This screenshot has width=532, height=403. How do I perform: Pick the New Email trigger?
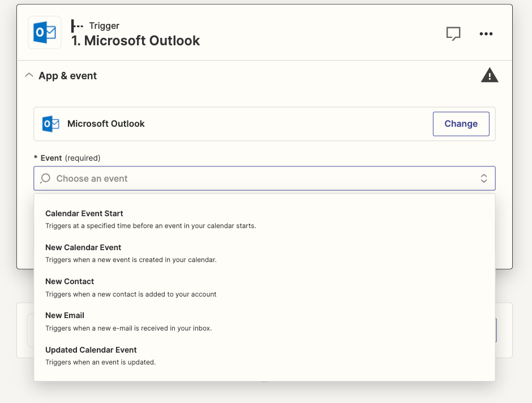[x=264, y=321]
